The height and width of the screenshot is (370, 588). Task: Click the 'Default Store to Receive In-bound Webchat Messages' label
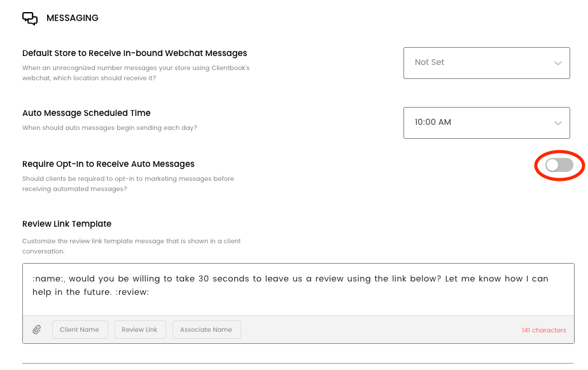pyautogui.click(x=134, y=53)
